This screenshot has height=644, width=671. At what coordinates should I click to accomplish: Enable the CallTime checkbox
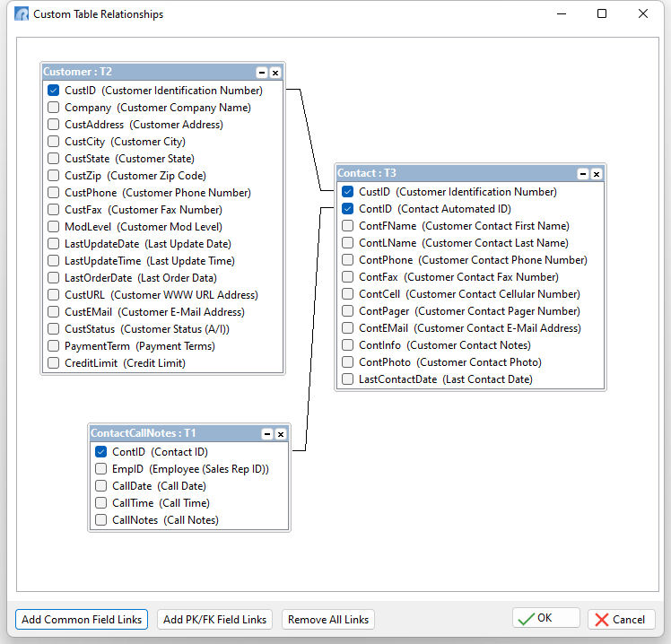coord(101,503)
